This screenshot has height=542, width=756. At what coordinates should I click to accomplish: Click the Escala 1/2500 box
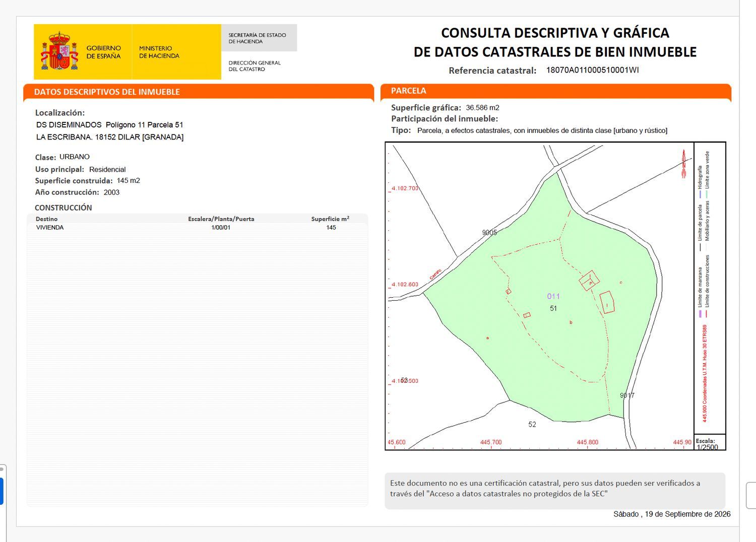click(x=710, y=442)
